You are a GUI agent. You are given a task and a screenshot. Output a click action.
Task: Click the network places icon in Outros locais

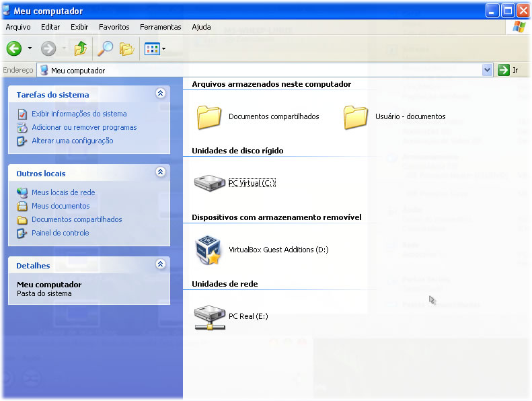tap(22, 192)
